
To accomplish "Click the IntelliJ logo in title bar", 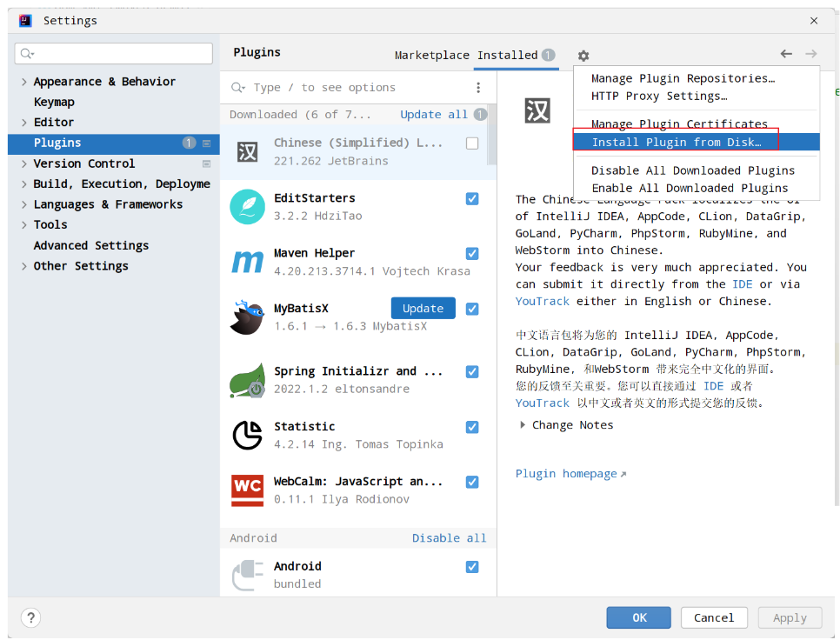I will pos(25,21).
